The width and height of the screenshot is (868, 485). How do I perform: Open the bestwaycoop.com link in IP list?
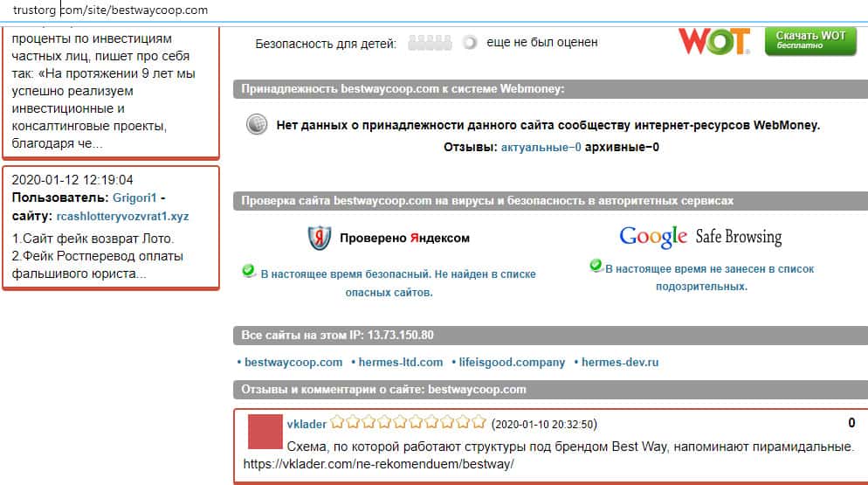pyautogui.click(x=293, y=362)
